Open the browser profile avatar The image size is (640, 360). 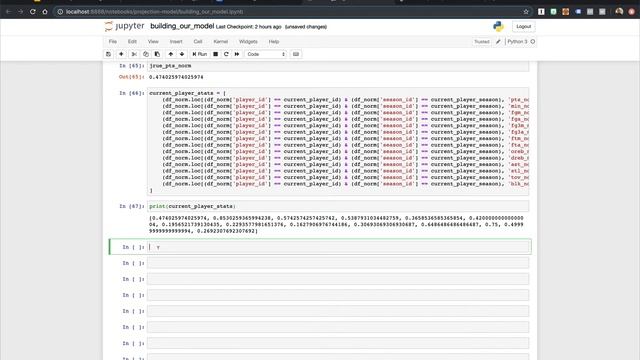(619, 11)
